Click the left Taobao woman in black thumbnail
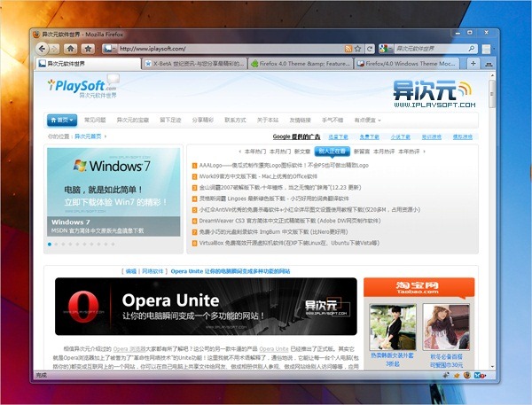The height and width of the screenshot is (405, 532). (393, 327)
